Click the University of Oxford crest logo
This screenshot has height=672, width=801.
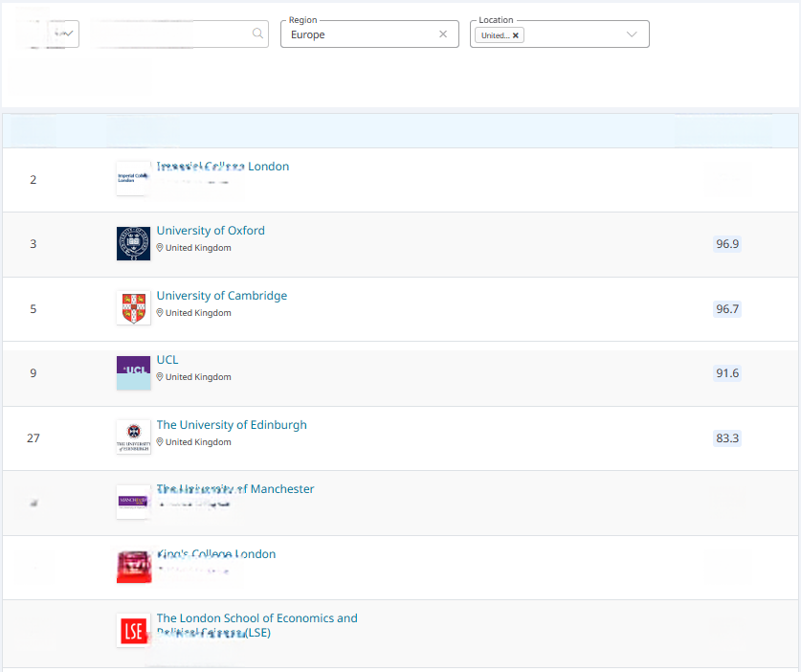click(133, 244)
